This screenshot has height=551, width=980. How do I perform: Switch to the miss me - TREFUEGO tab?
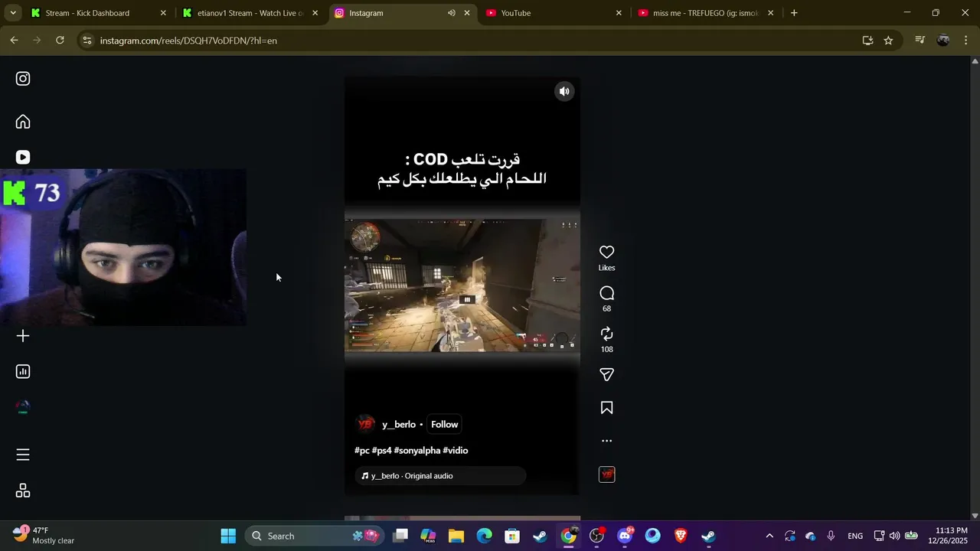point(705,13)
